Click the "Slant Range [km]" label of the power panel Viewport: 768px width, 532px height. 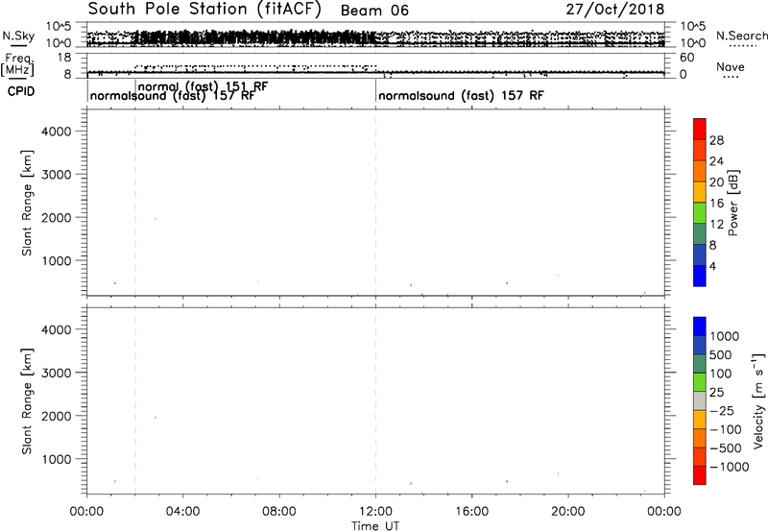pos(27,203)
